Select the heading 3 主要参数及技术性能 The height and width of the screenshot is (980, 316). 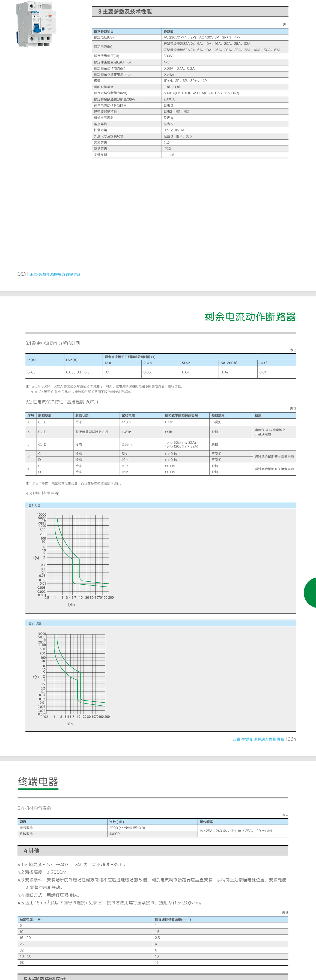point(124,11)
